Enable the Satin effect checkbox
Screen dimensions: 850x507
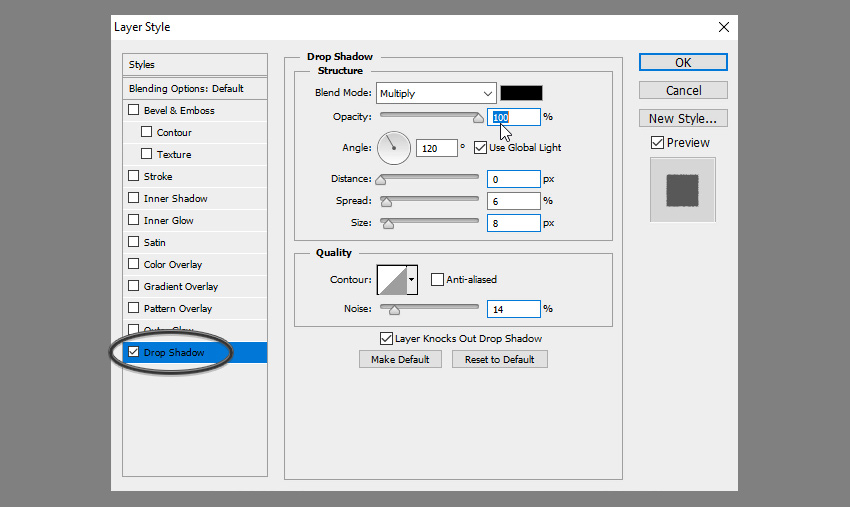point(133,242)
